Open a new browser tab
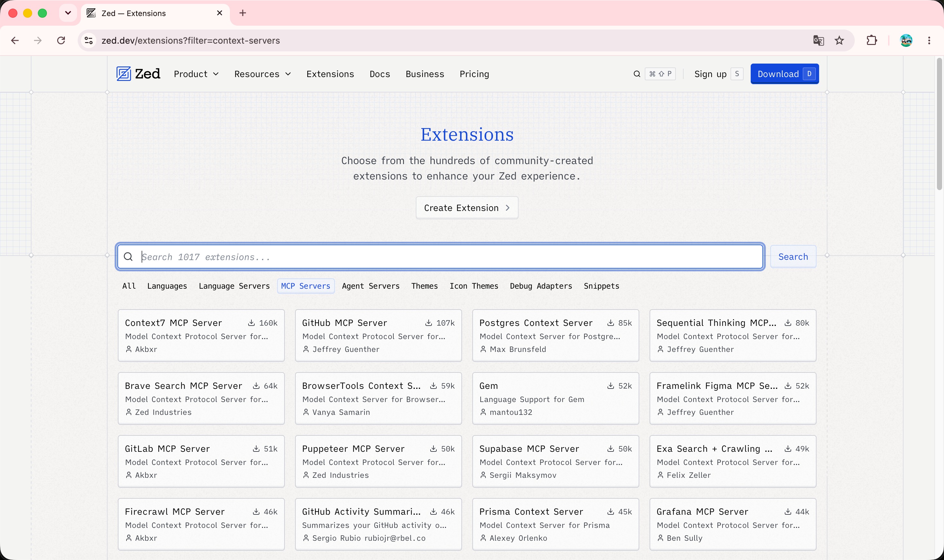 tap(243, 13)
